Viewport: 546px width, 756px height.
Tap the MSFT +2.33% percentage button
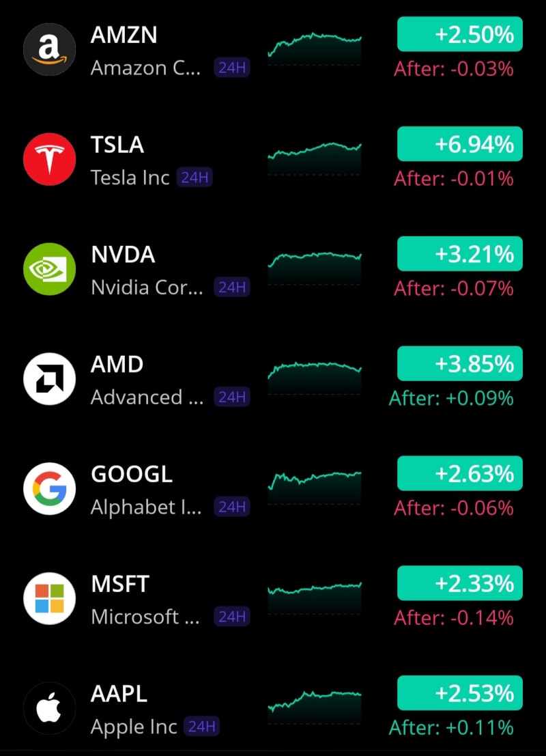tap(459, 583)
